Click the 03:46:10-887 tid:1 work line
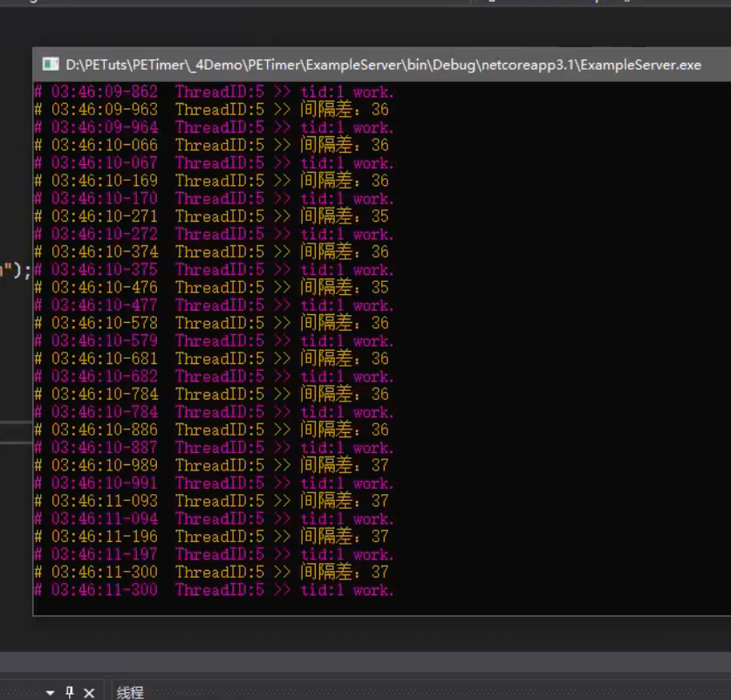This screenshot has width=731, height=700. click(213, 448)
